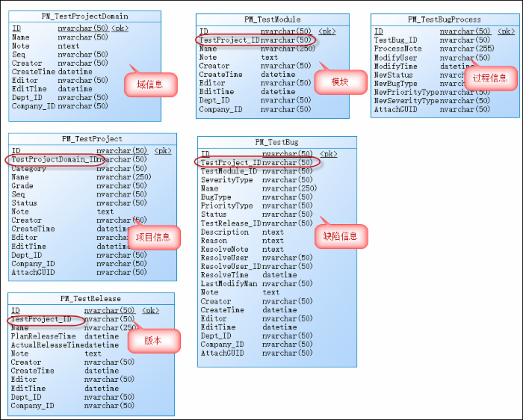
Task: Select circled TestProjectDomain_ID field in PM_TestProject
Action: pyautogui.click(x=55, y=160)
